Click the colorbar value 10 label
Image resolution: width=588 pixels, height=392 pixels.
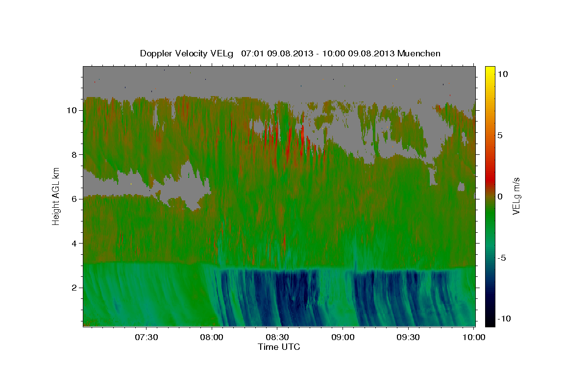pyautogui.click(x=503, y=74)
